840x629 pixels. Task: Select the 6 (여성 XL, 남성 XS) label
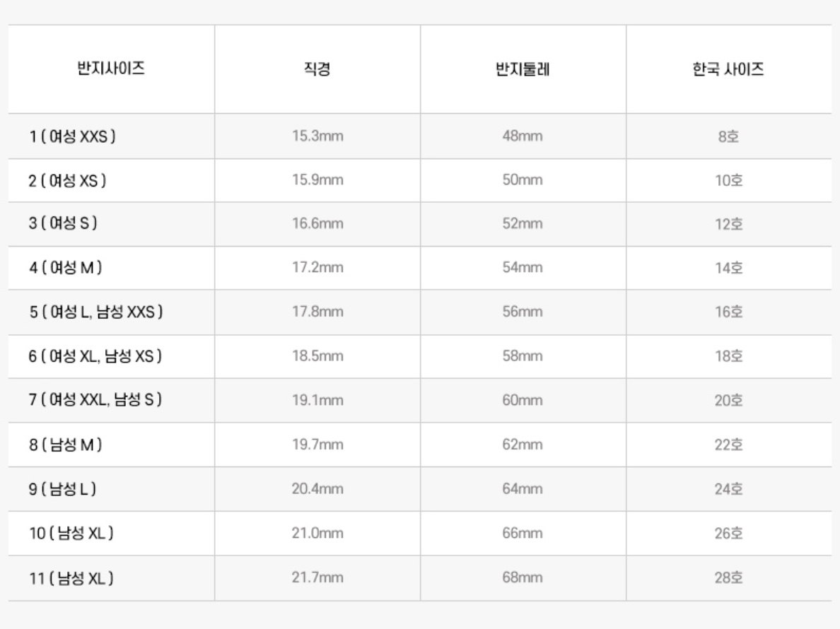95,356
